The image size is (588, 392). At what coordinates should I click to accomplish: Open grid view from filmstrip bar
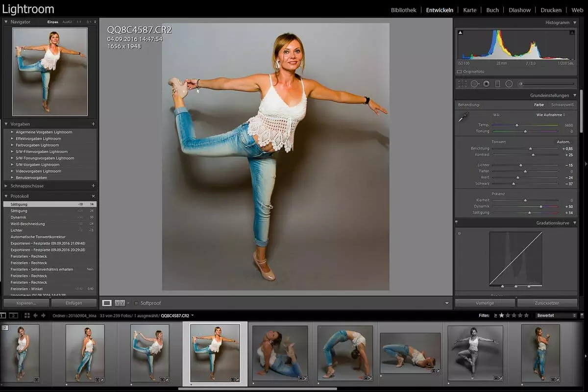pos(27,316)
